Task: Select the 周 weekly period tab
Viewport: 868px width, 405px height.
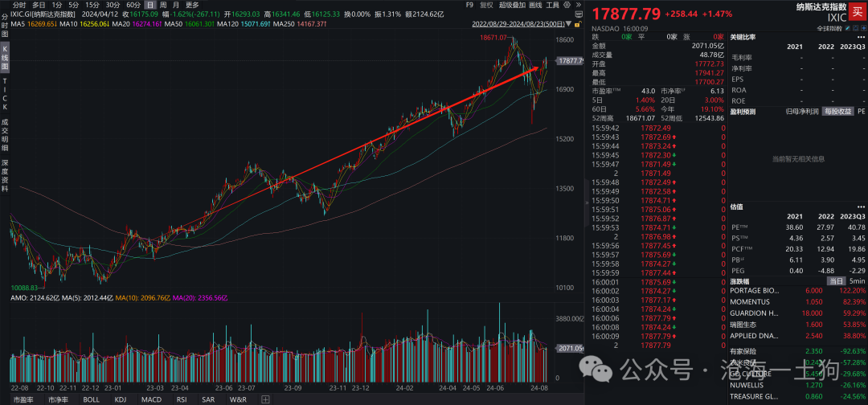Action: coord(162,5)
